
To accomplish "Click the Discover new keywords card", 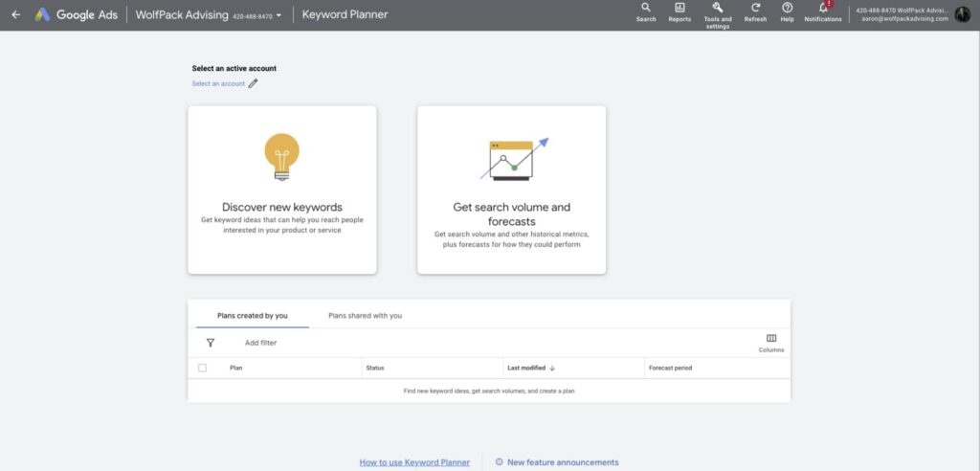I will [282, 190].
